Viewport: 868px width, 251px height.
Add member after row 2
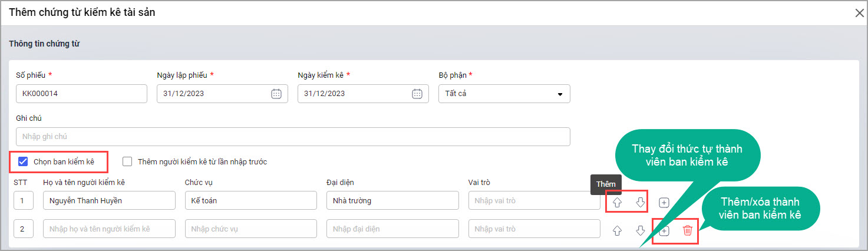[x=664, y=230]
